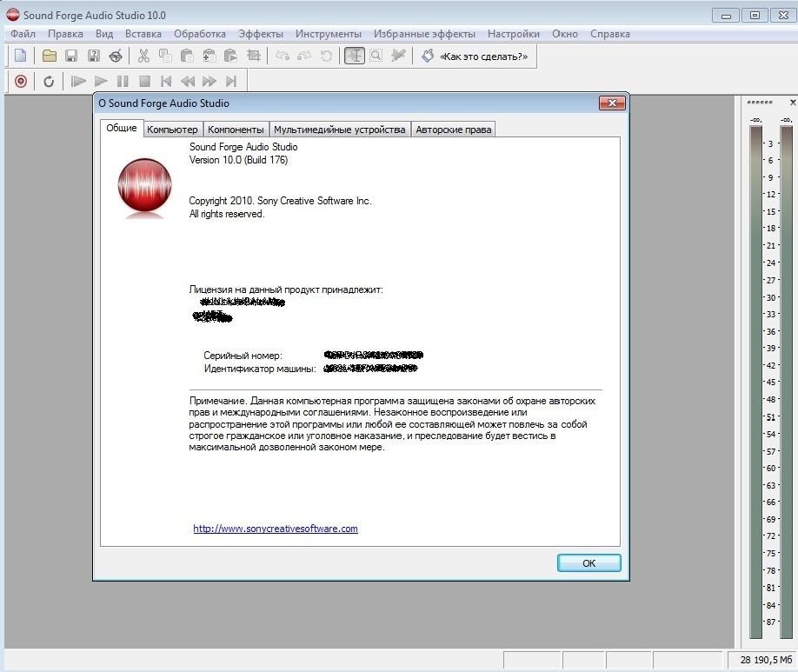Minimize the Sound Forge Audio Studio window
798x672 pixels.
(x=726, y=16)
